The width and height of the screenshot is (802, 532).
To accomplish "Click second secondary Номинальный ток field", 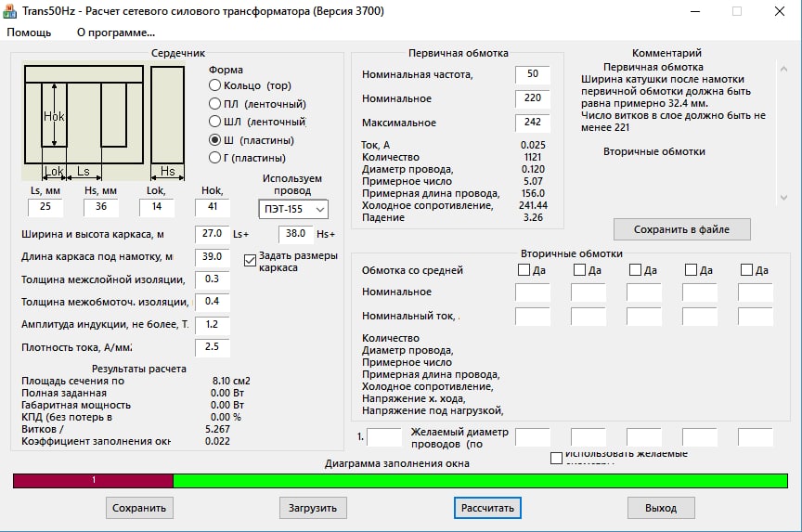I will (589, 317).
